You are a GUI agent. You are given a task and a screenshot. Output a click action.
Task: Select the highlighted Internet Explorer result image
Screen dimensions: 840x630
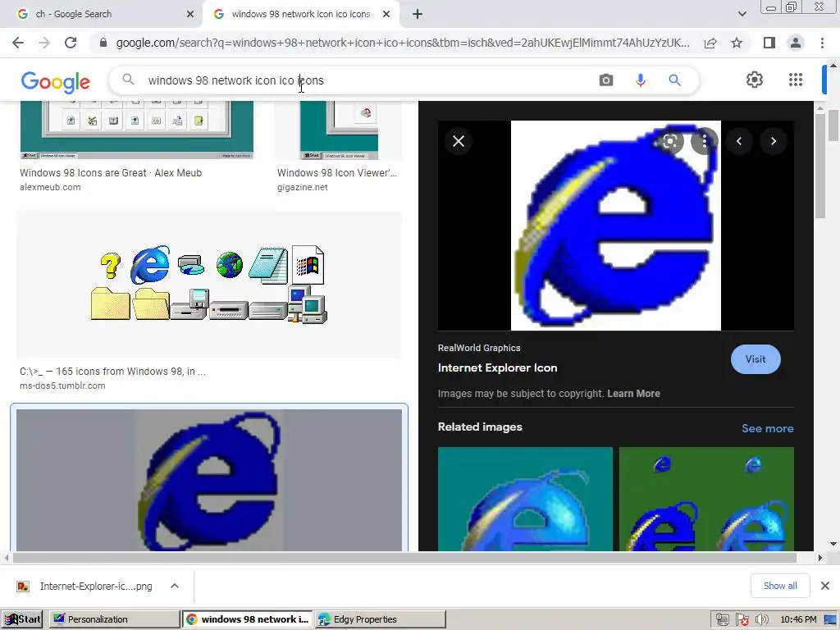209,480
